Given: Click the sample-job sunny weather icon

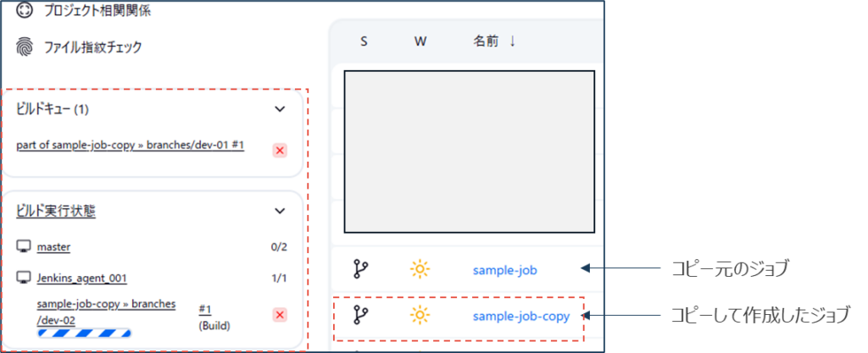Looking at the screenshot, I should coord(420,269).
